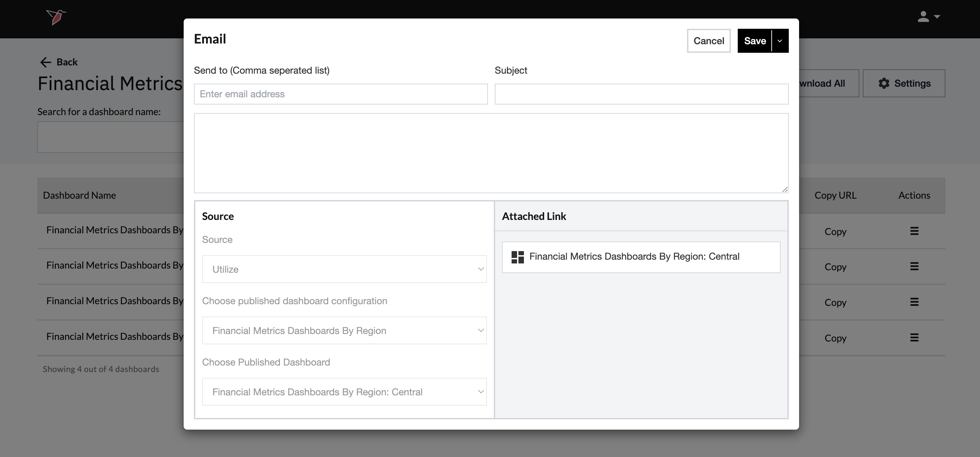The image size is (980, 457).
Task: Open published dashboard configuration dropdown
Action: click(x=344, y=330)
